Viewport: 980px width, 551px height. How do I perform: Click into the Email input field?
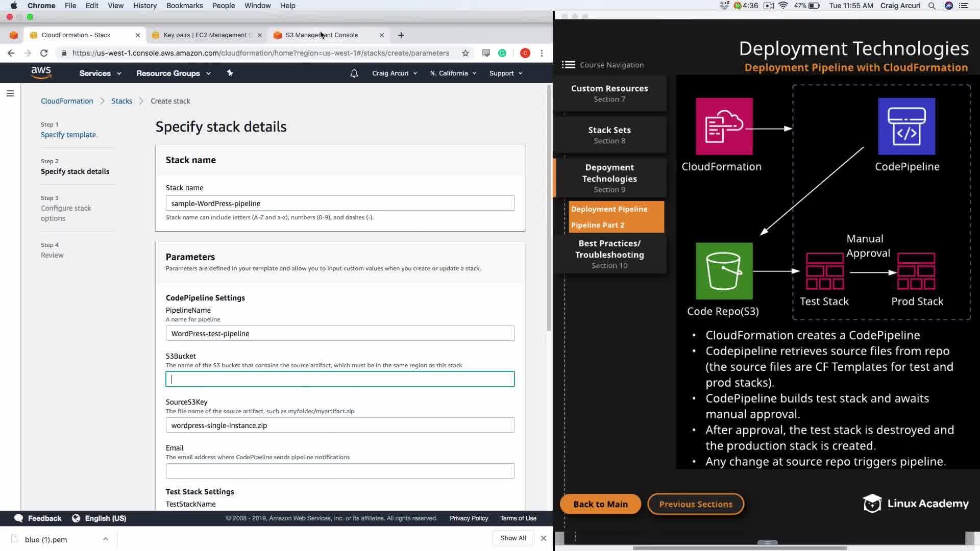coord(339,471)
